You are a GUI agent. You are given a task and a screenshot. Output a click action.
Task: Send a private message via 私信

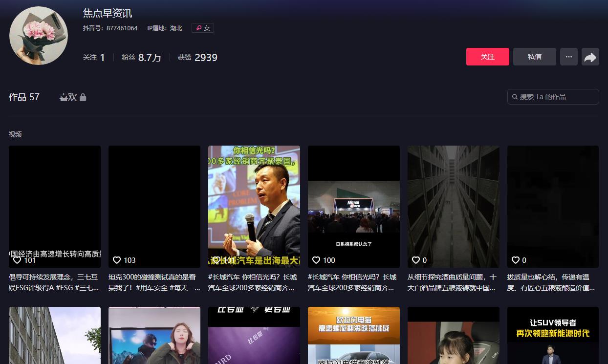tap(535, 57)
